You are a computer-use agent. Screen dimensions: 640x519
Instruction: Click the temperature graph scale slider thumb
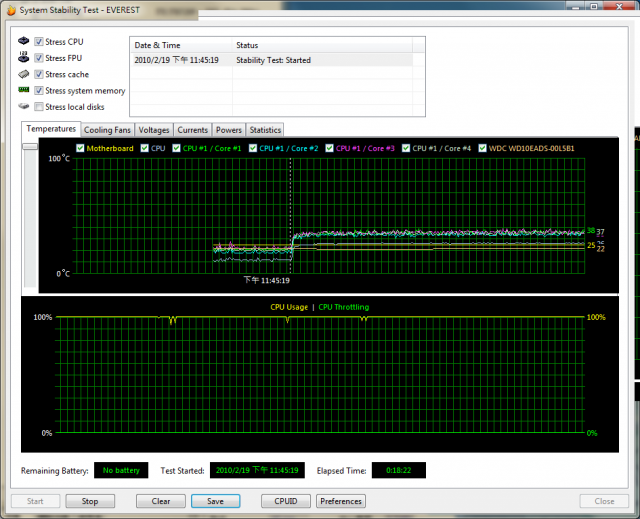coord(30,146)
